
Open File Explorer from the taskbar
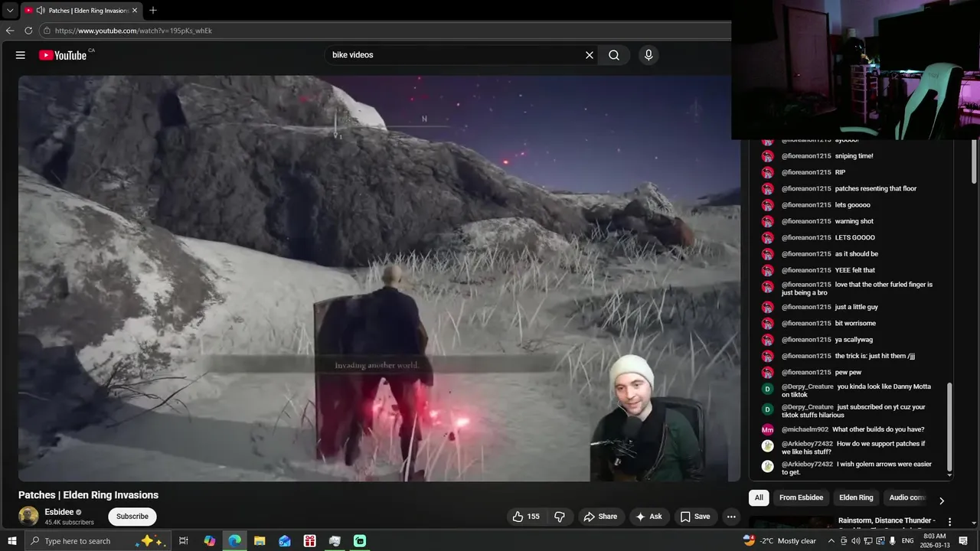pos(260,541)
